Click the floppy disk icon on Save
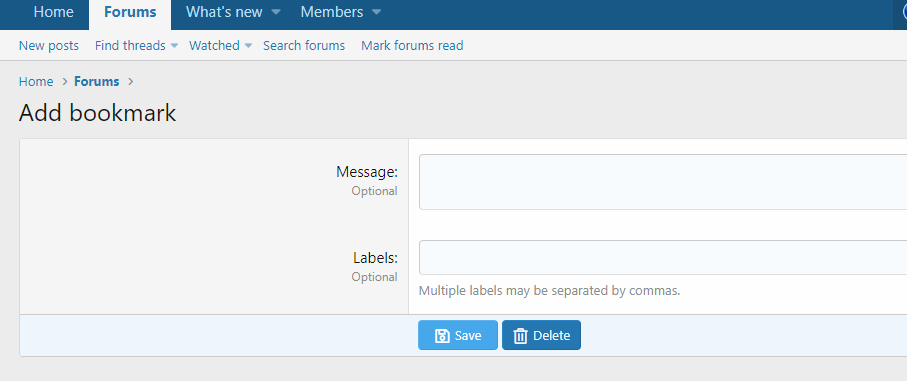Viewport: 907px width, 381px height. (x=442, y=336)
